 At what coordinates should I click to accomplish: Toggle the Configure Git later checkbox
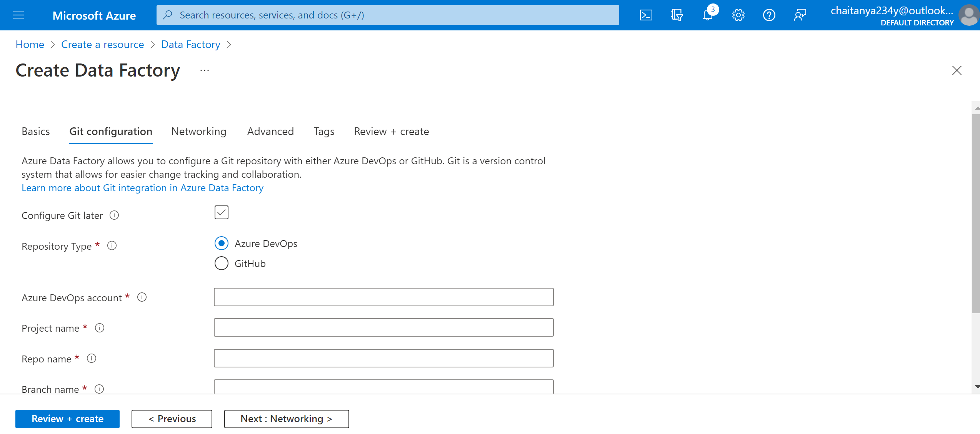point(222,212)
